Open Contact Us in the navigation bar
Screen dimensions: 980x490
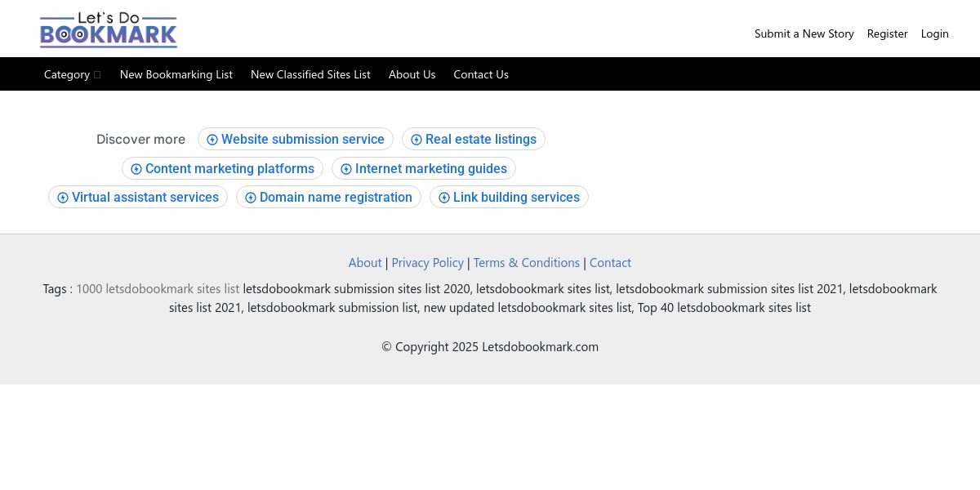(x=481, y=74)
